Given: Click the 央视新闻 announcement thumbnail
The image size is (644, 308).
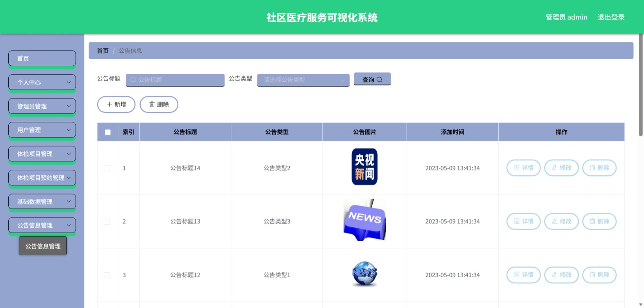Looking at the screenshot, I should (365, 167).
